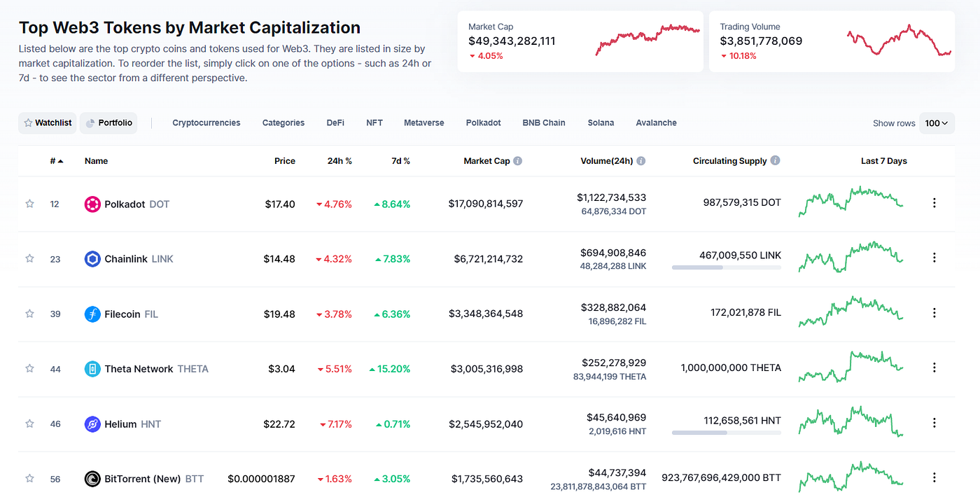980x504 pixels.
Task: Open the info icon next to Circulating Supply
Action: click(775, 161)
